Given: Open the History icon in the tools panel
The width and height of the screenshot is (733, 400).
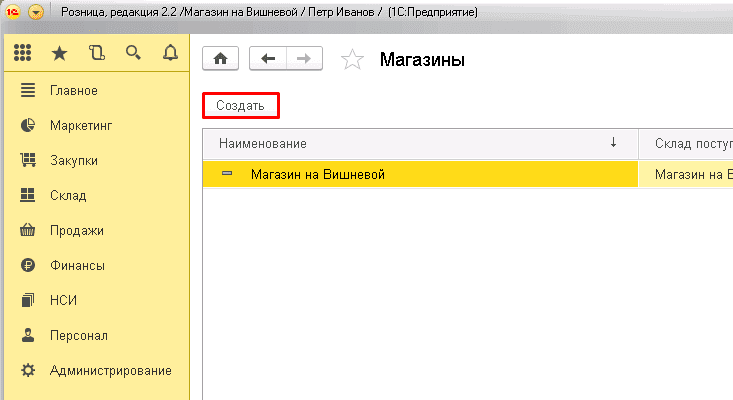Looking at the screenshot, I should [x=96, y=53].
